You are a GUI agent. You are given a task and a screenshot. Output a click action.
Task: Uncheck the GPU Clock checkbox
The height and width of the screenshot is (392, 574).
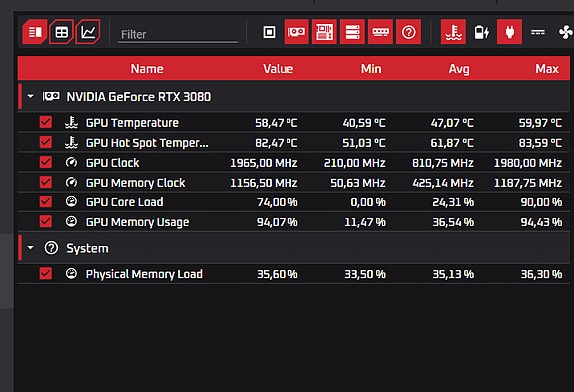46,162
